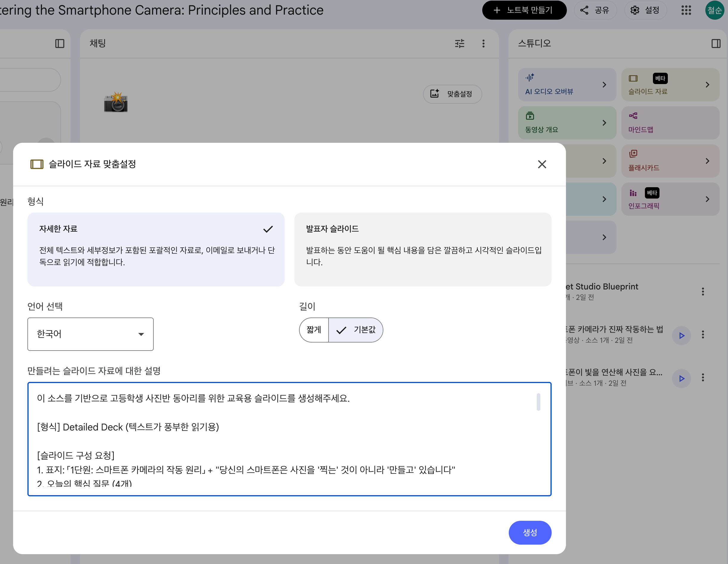
Task: Play the 카메라가 진짜 작동하는 법 video item
Action: pyautogui.click(x=681, y=335)
